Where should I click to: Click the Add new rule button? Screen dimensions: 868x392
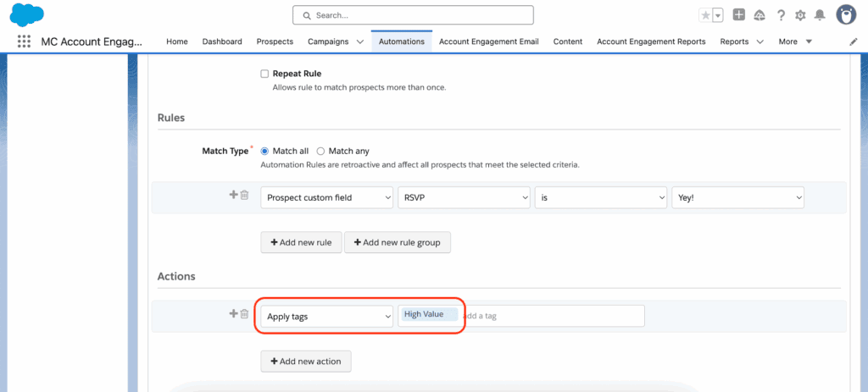[x=301, y=242]
